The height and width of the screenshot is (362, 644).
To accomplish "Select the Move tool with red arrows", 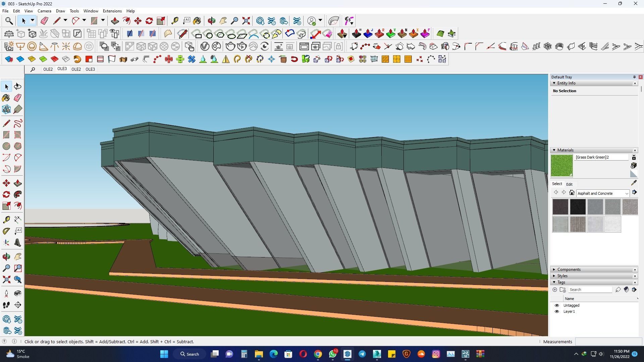I will (6, 183).
